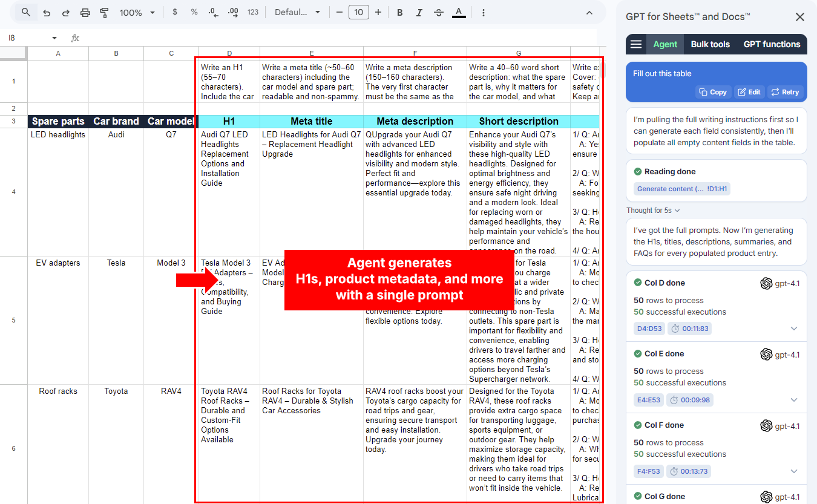Select the Paint format tool

(103, 11)
